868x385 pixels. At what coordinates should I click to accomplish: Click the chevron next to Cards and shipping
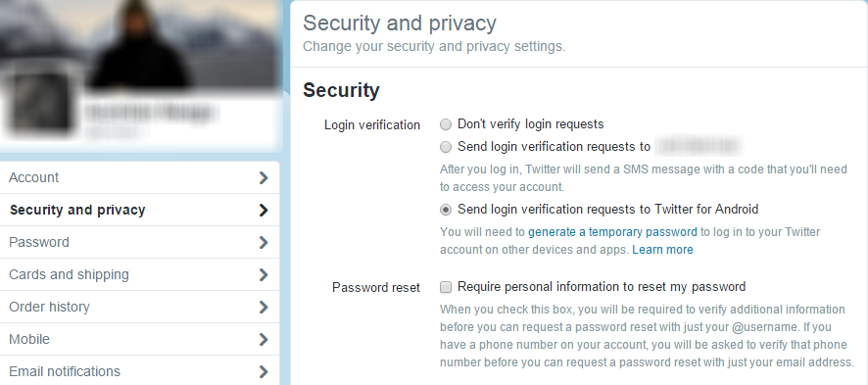(264, 275)
